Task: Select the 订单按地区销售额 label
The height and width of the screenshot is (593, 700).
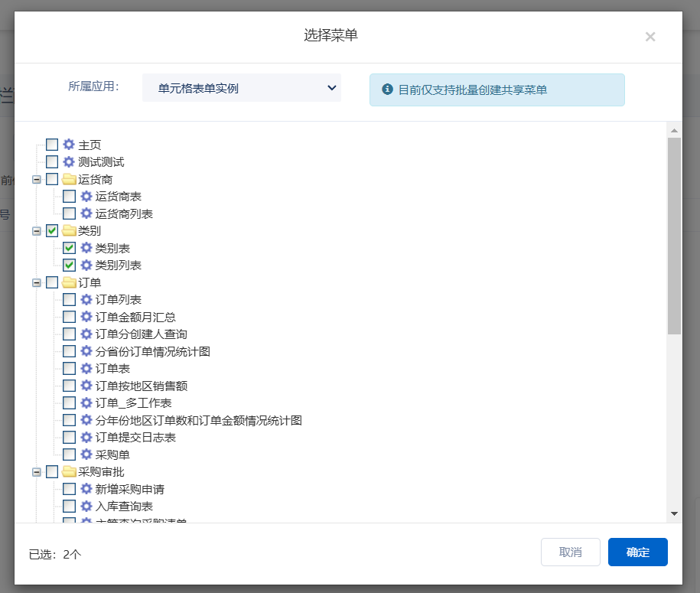Action: tap(141, 386)
